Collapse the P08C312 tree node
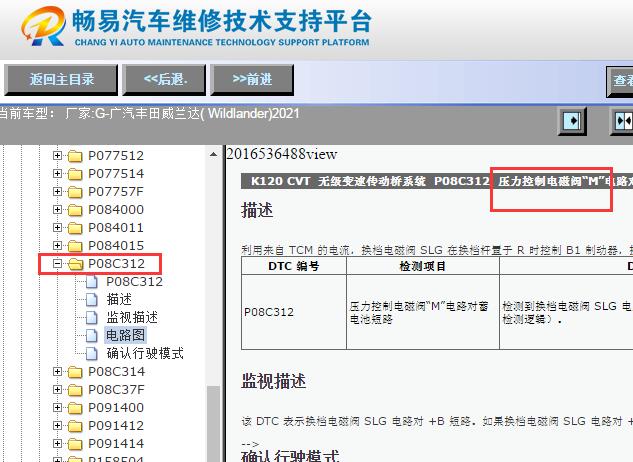The width and height of the screenshot is (633, 462). pyautogui.click(x=57, y=263)
